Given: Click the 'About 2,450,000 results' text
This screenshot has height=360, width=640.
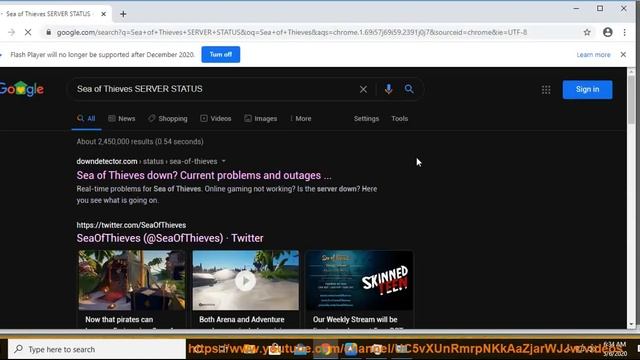Looking at the screenshot, I should coord(140,142).
